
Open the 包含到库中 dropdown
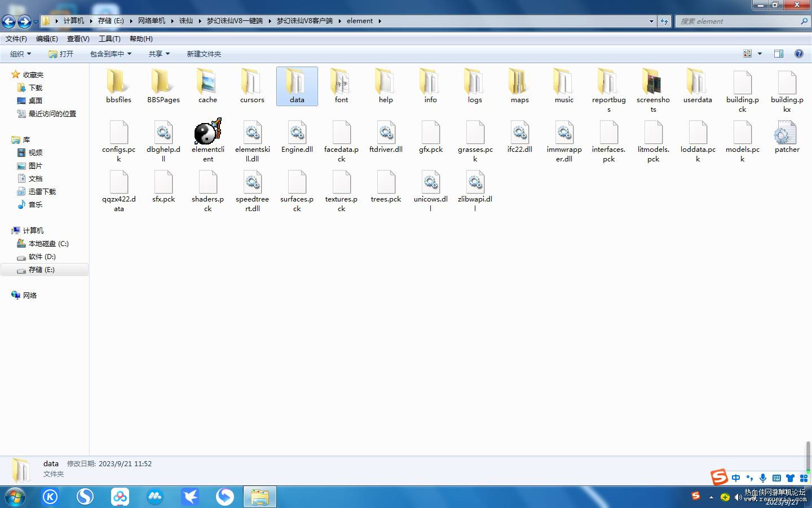click(111, 54)
